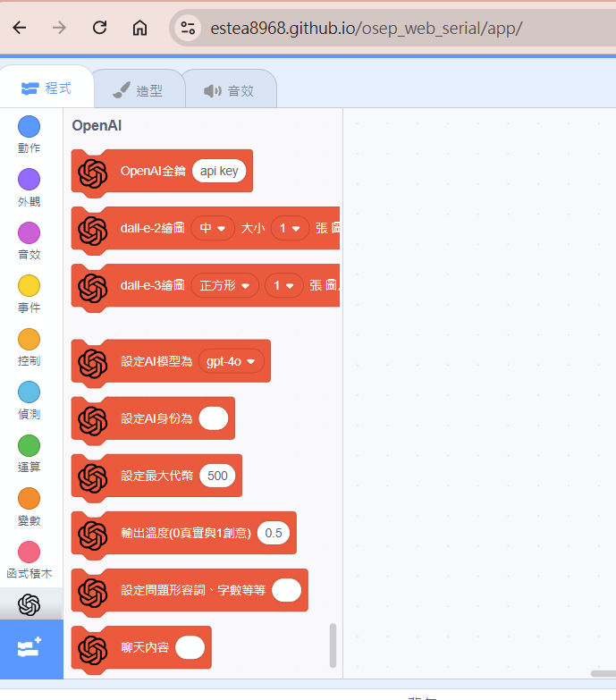
Task: Switch to the 造型 costumes tab
Action: (138, 90)
